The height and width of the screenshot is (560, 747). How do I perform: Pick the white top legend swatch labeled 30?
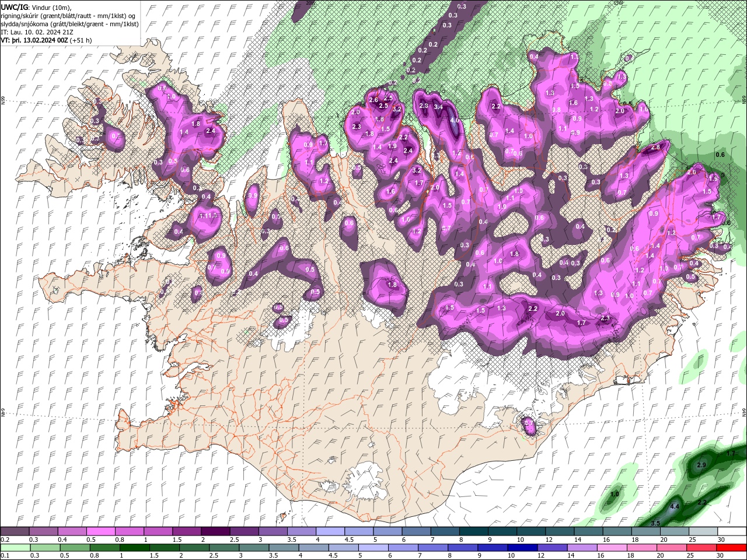(731, 532)
